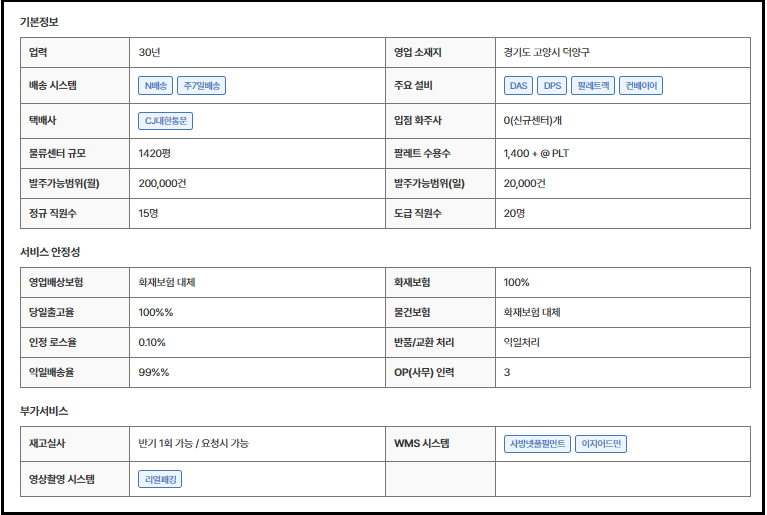Click the 기본정보 section heading
The height and width of the screenshot is (515, 767).
39,21
